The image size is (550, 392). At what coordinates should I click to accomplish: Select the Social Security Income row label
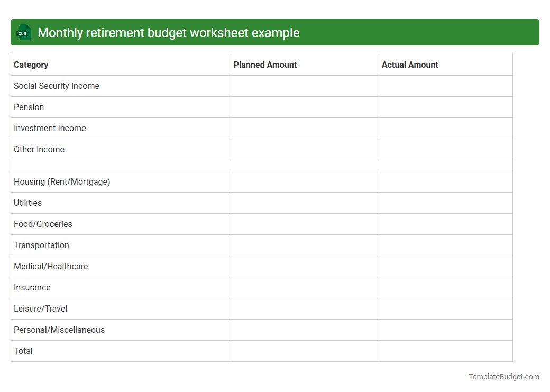pyautogui.click(x=57, y=86)
